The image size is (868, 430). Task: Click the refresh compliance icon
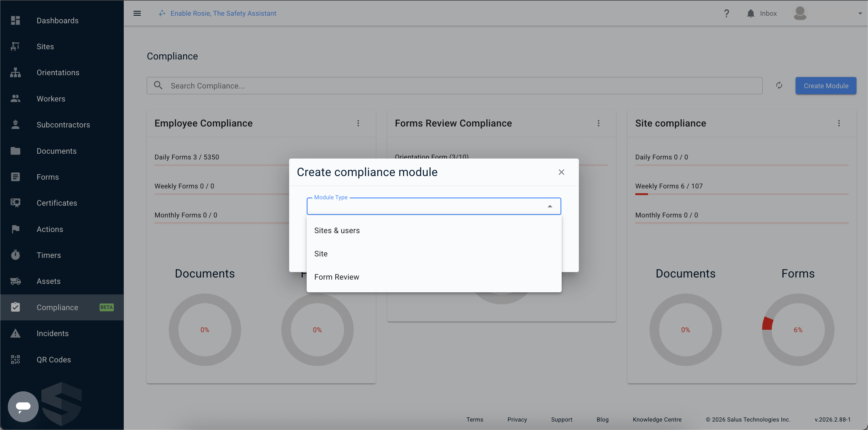pyautogui.click(x=779, y=85)
